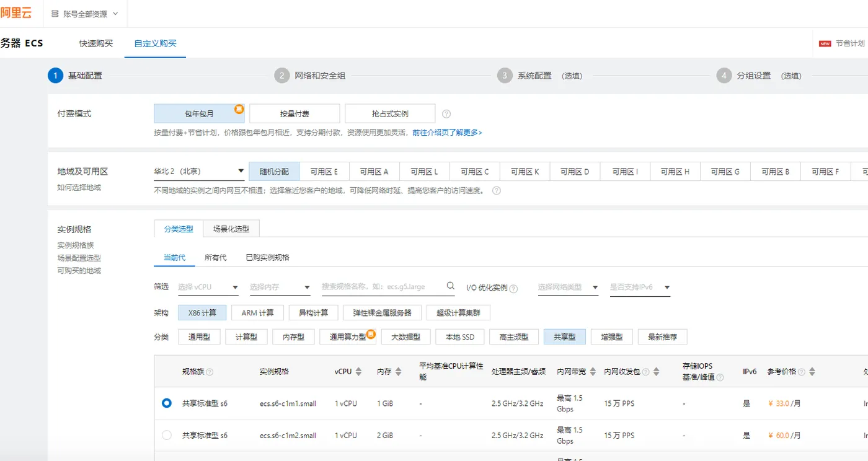Click 如何选择地域 link
Viewport: 868px width, 461px height.
click(79, 188)
